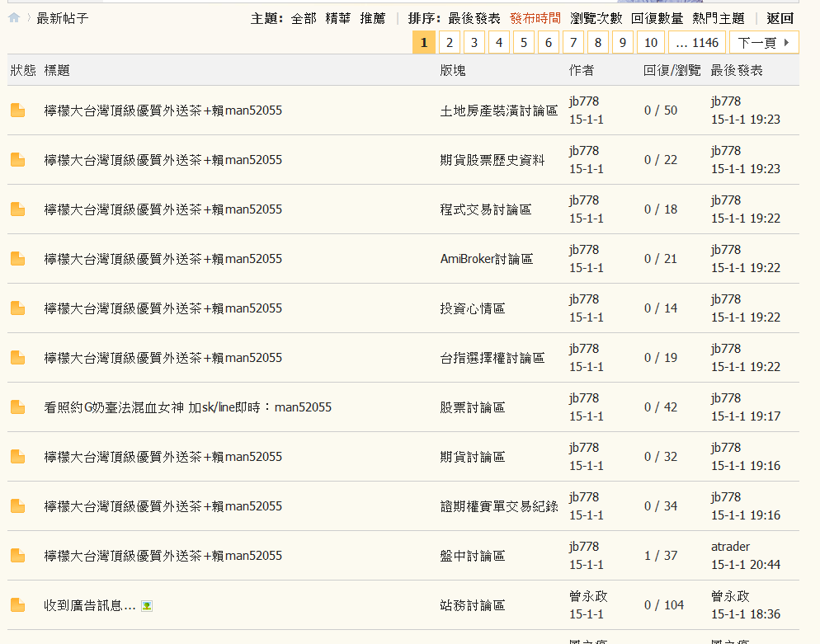Open folder icon of 期貨討論區 row
The image size is (820, 644).
point(18,457)
